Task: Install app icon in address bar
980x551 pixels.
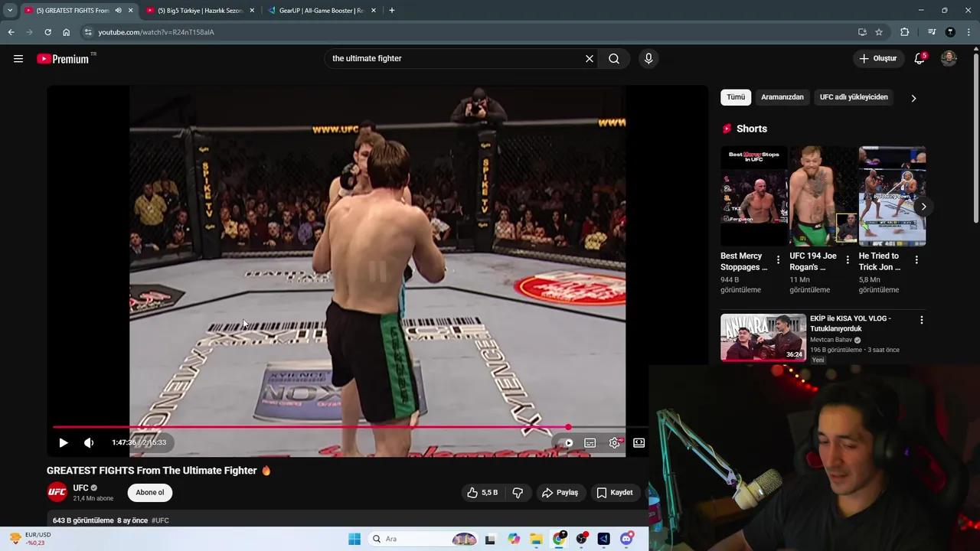Action: (862, 32)
